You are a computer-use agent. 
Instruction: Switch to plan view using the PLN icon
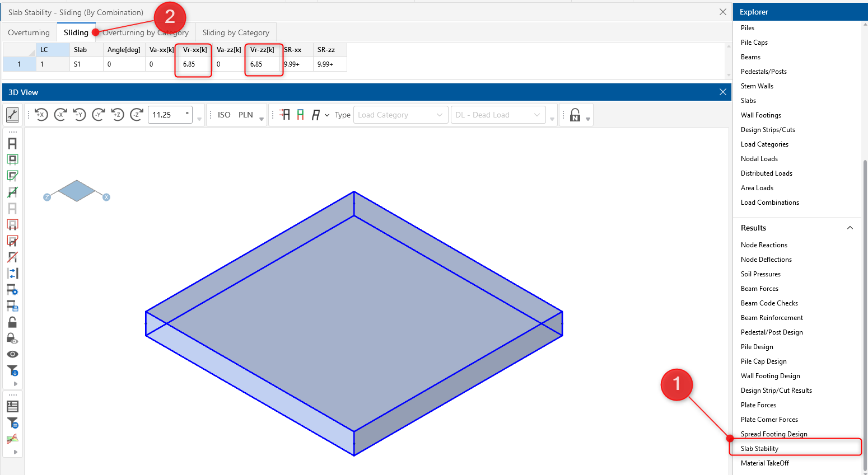(245, 114)
